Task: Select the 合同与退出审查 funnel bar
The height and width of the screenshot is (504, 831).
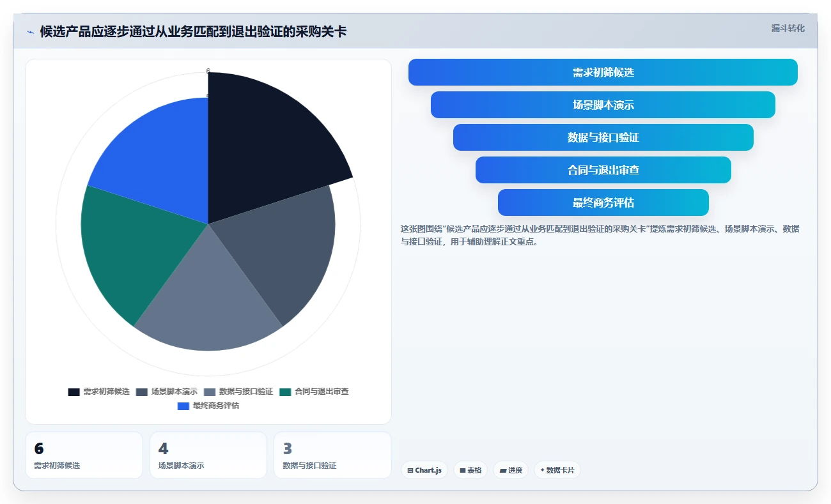Action: click(x=603, y=170)
